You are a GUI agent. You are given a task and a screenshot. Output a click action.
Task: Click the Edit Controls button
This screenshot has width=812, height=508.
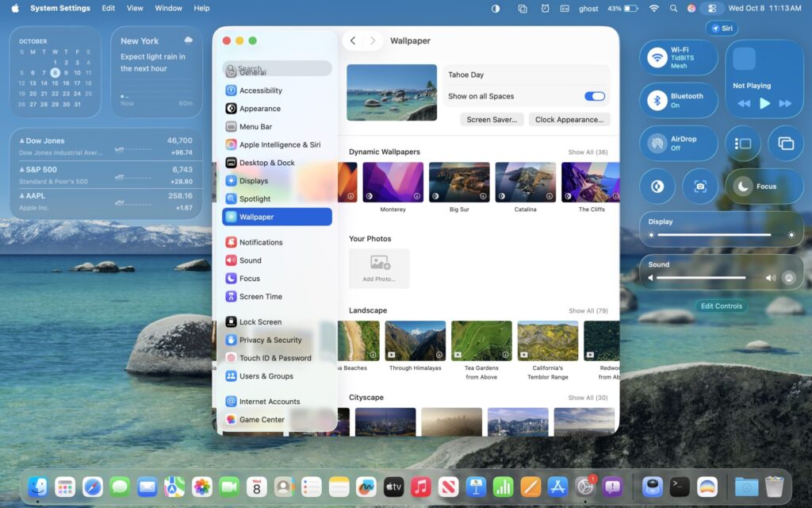721,306
